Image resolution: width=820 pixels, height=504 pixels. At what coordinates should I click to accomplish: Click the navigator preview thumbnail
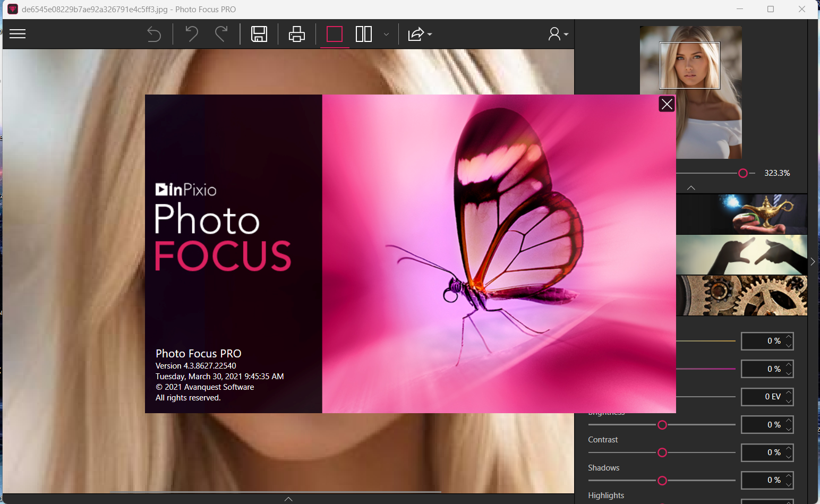pyautogui.click(x=690, y=65)
